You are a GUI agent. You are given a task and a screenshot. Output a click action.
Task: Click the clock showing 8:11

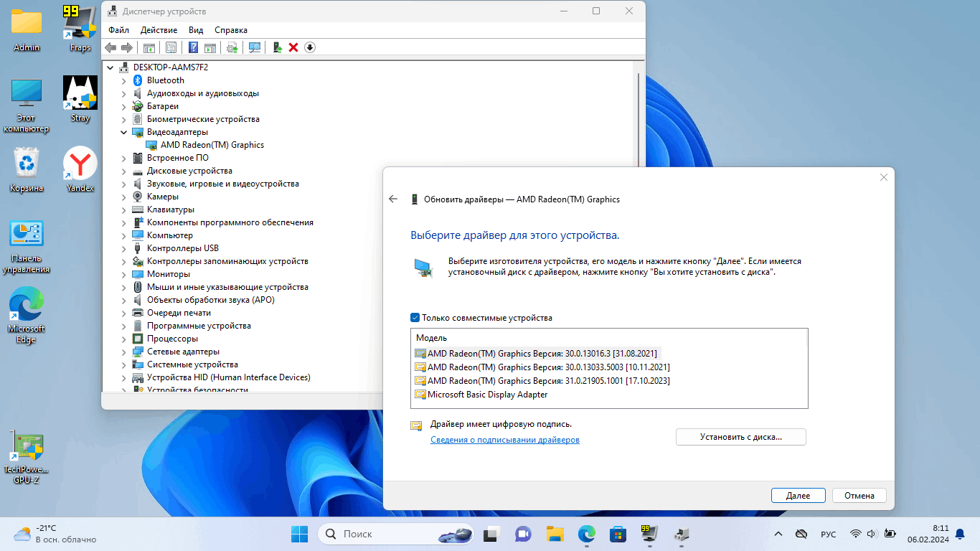tap(941, 528)
